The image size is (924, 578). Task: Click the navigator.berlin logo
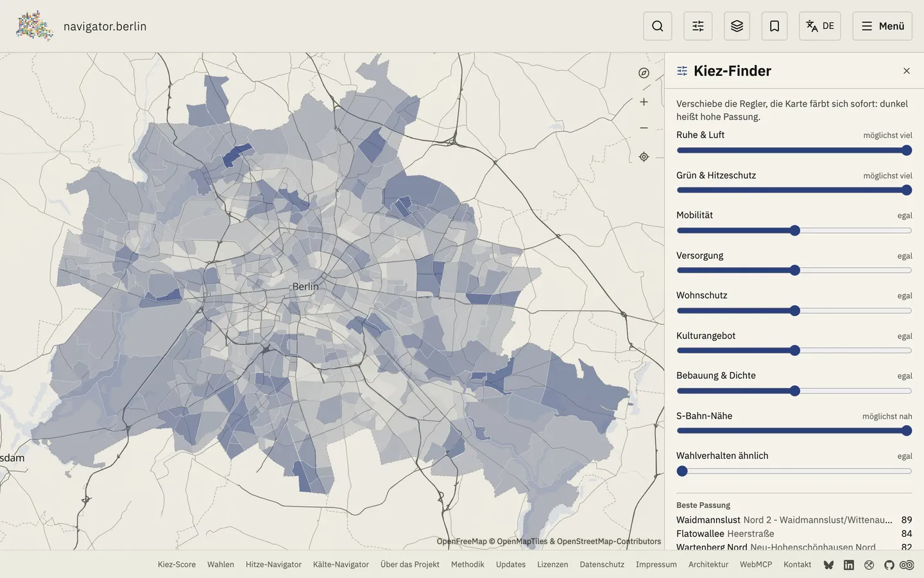pyautogui.click(x=81, y=26)
